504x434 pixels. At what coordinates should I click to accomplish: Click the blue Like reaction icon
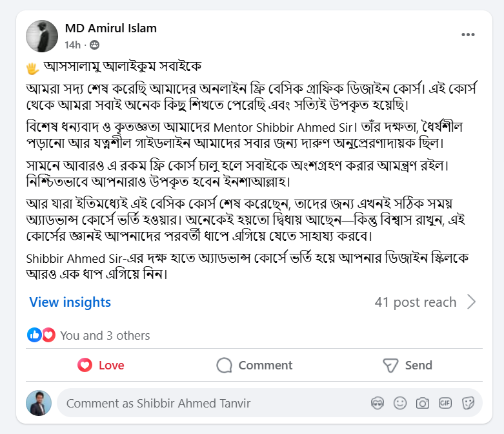pyautogui.click(x=34, y=335)
